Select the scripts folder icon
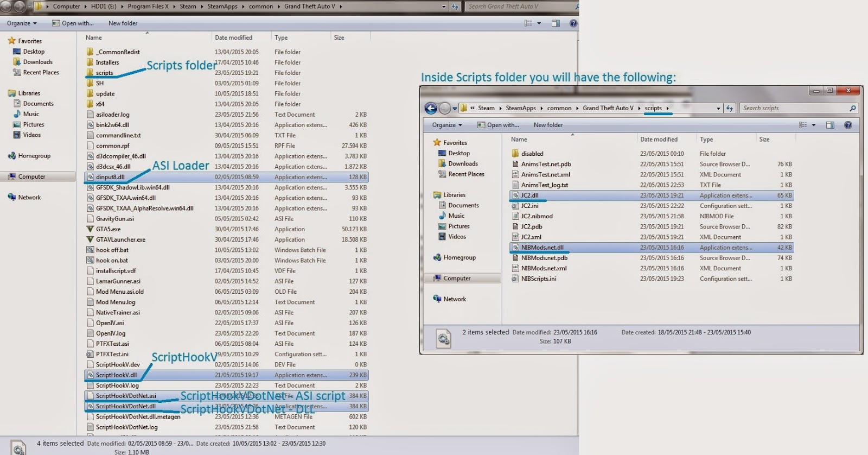Image resolution: width=868 pixels, height=455 pixels. 90,73
